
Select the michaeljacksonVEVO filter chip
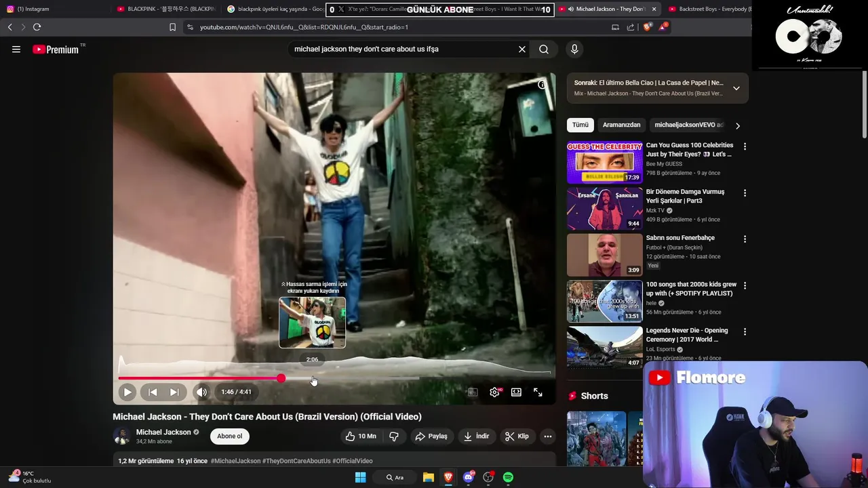[x=689, y=125]
